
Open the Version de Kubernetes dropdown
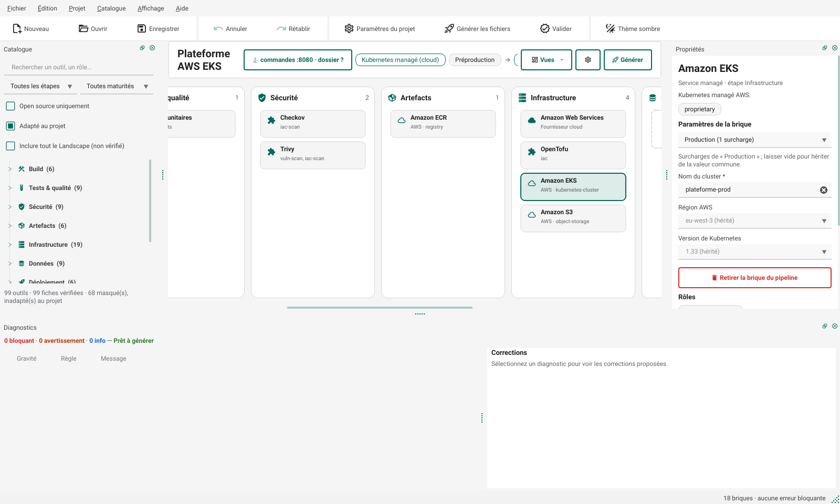coord(755,251)
